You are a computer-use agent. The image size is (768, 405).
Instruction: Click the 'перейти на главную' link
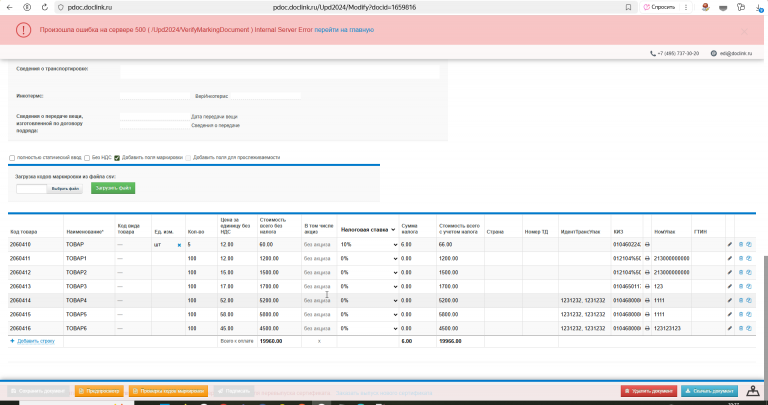(344, 30)
